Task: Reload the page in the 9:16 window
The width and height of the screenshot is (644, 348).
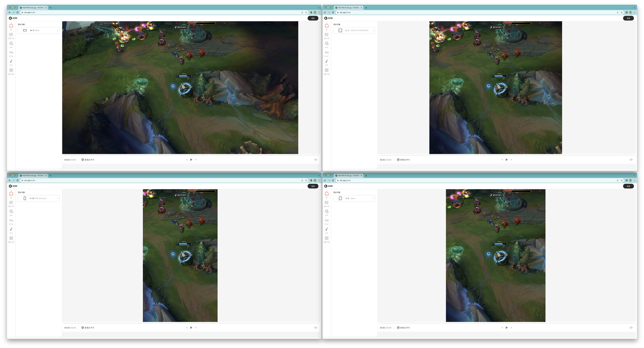Action: click(17, 180)
